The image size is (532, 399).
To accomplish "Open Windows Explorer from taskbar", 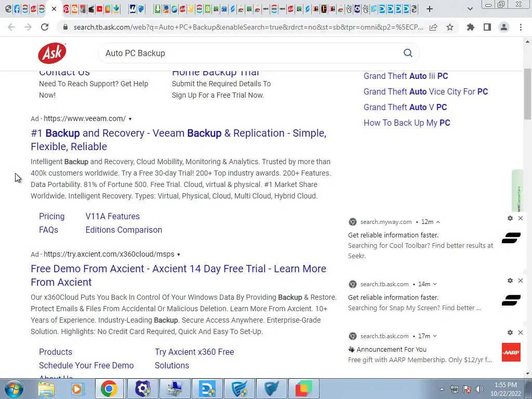I will (46, 389).
